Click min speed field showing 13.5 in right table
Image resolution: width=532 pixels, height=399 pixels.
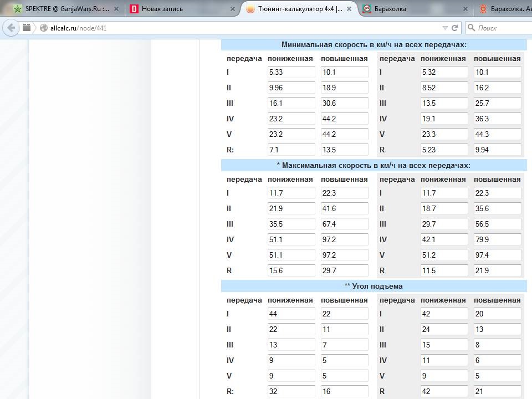point(444,103)
